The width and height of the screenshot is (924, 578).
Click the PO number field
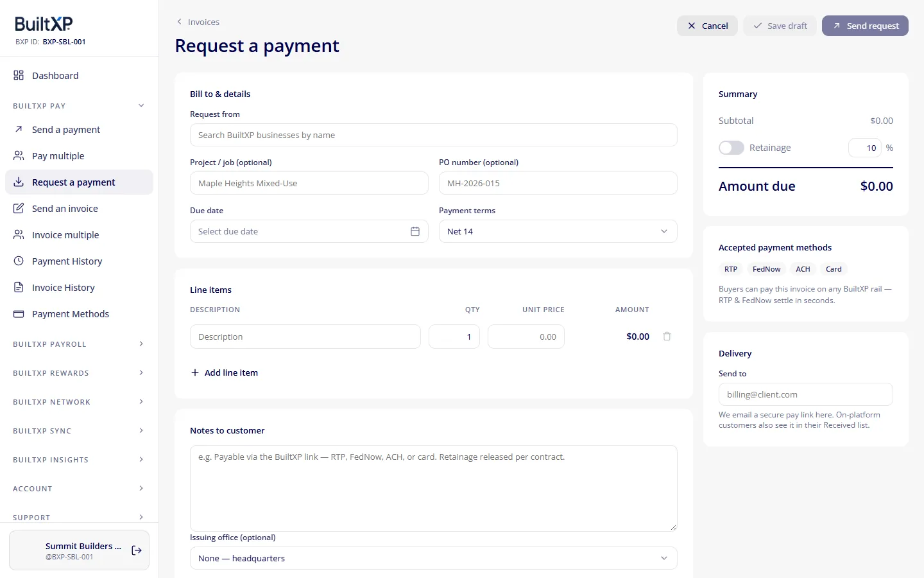[558, 183]
